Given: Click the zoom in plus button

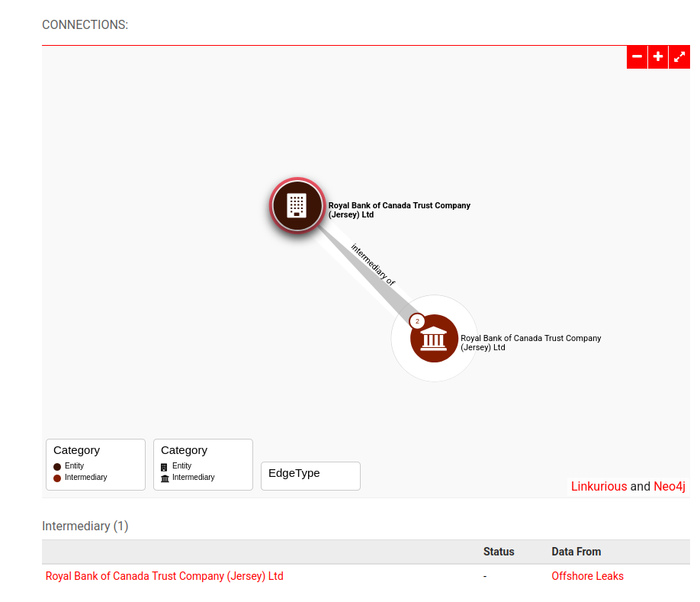Looking at the screenshot, I should (658, 57).
